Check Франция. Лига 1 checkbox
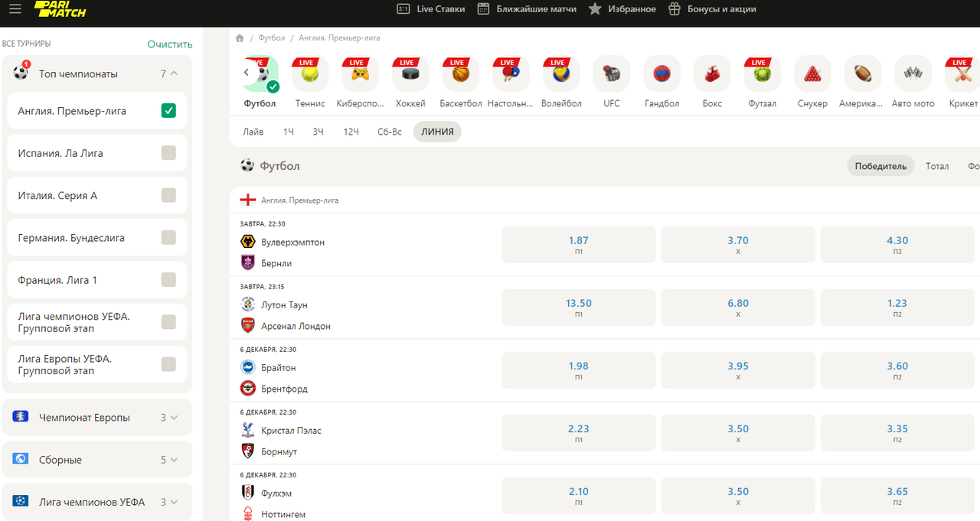The height and width of the screenshot is (521, 980). pyautogui.click(x=168, y=280)
